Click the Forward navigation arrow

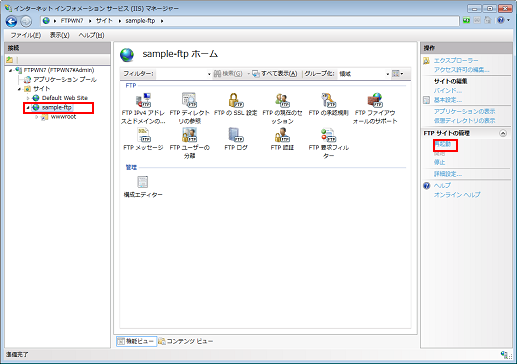pyautogui.click(x=26, y=21)
